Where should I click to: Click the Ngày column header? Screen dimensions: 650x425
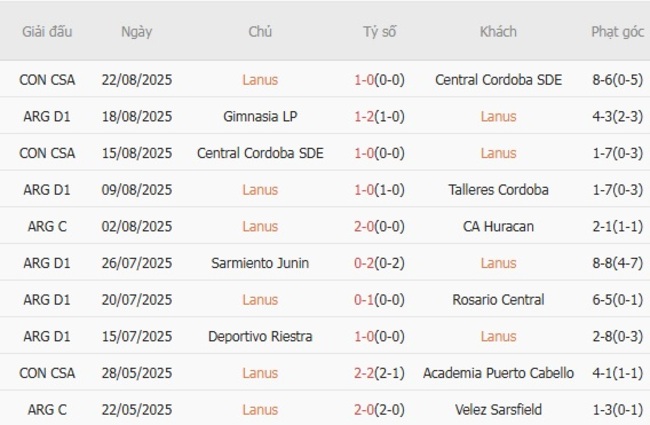click(136, 31)
